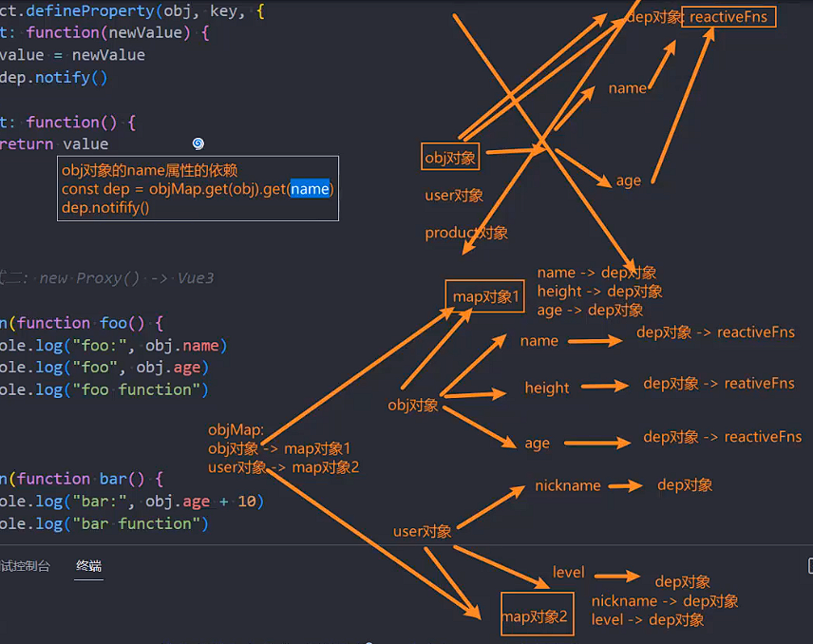Image resolution: width=813 pixels, height=644 pixels.
Task: Click the panel icon at the terminal bar's right edge
Action: pos(809,565)
